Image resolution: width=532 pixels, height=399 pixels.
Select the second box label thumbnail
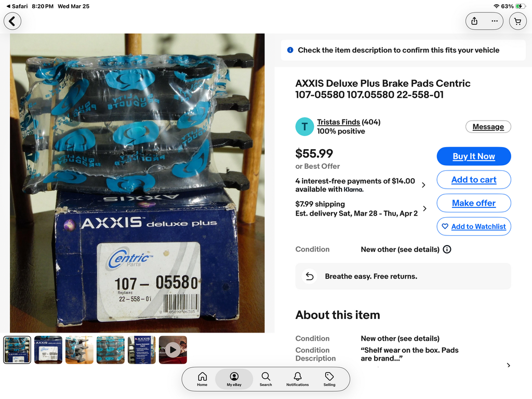tap(48, 350)
